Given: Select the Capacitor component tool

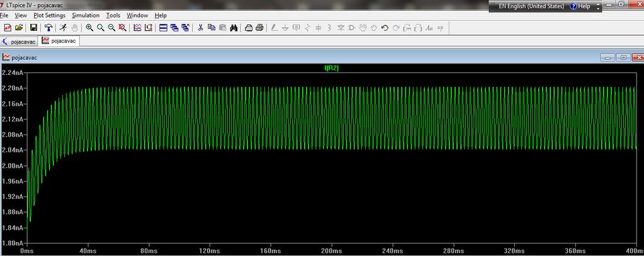Looking at the screenshot, I should pos(319,28).
